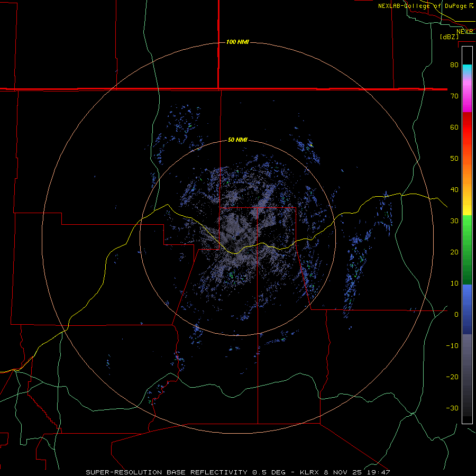Click the 50 NMI range ring label
Image resolution: width=476 pixels, height=476 pixels.
pos(237,140)
